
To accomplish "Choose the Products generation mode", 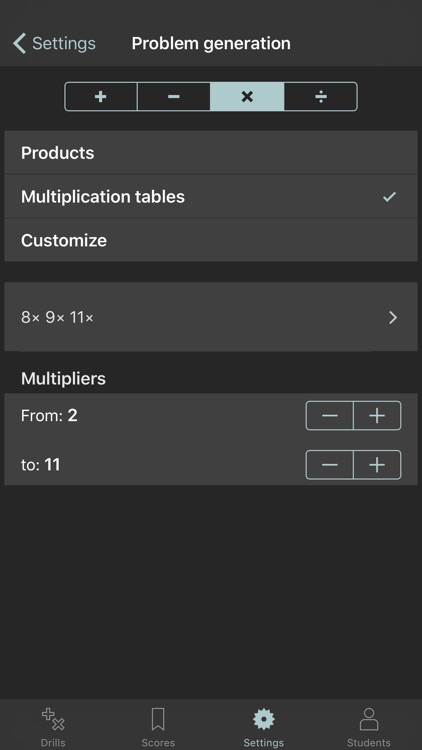I will point(211,153).
